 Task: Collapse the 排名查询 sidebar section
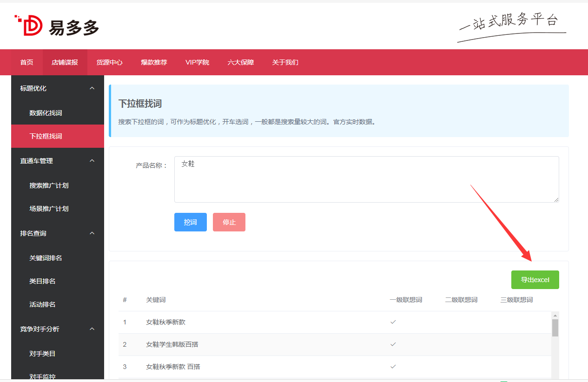[92, 233]
